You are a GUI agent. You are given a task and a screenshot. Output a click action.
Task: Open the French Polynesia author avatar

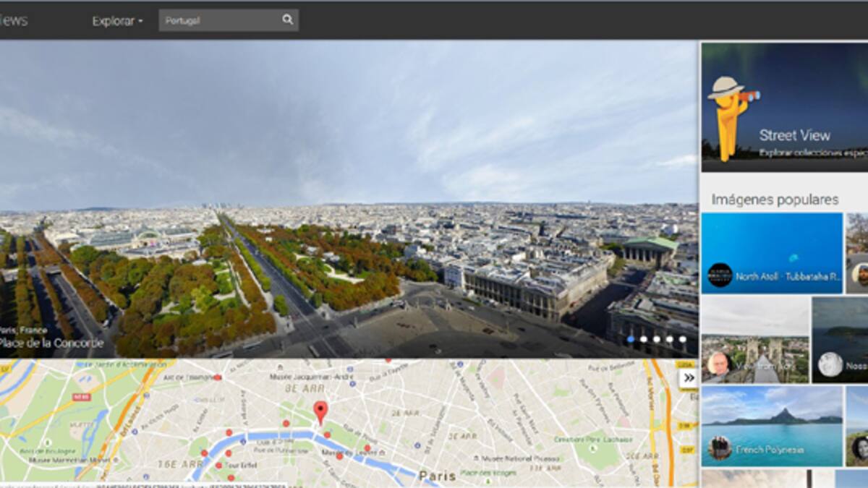(720, 448)
